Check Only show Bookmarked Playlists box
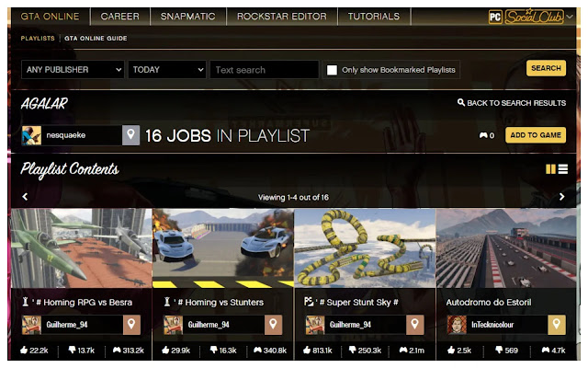 (x=332, y=70)
